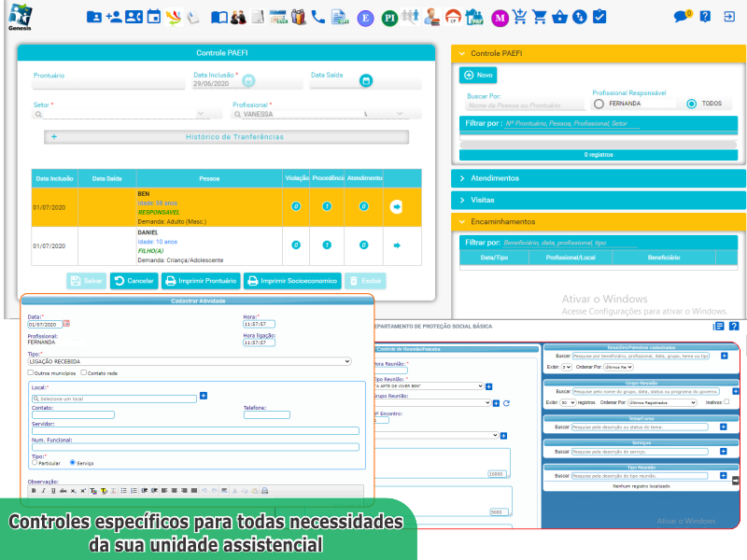Select TODOS under Profissional Responsável
This screenshot has height=560, width=747.
click(692, 104)
